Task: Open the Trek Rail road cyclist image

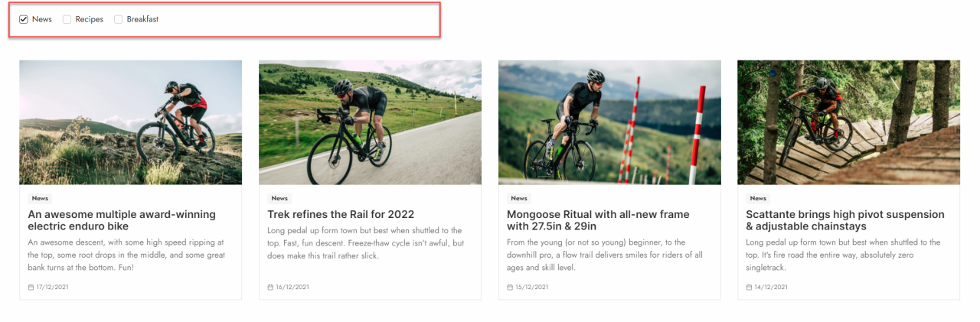Action: click(370, 122)
